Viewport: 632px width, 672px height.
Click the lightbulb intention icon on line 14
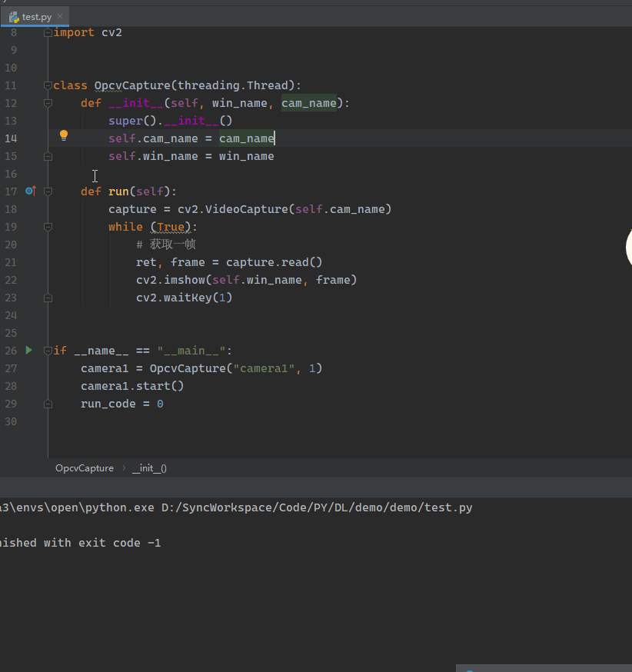tap(64, 136)
